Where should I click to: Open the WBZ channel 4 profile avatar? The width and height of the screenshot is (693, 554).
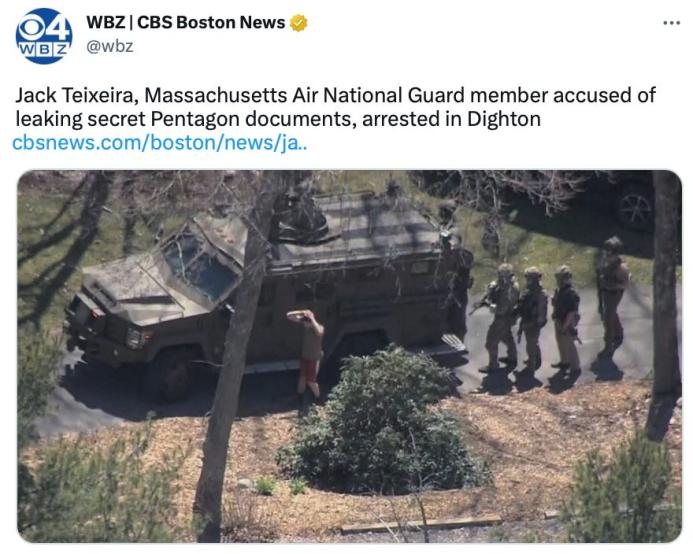click(44, 35)
